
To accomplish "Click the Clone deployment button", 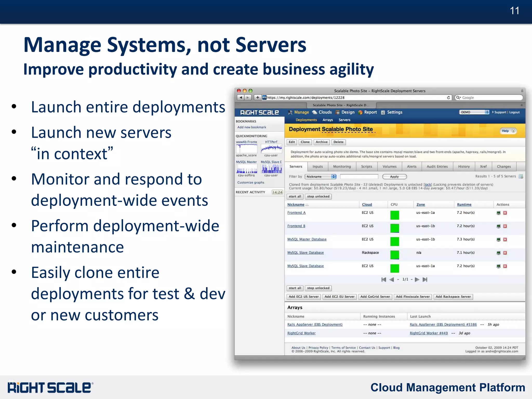I will [x=305, y=142].
